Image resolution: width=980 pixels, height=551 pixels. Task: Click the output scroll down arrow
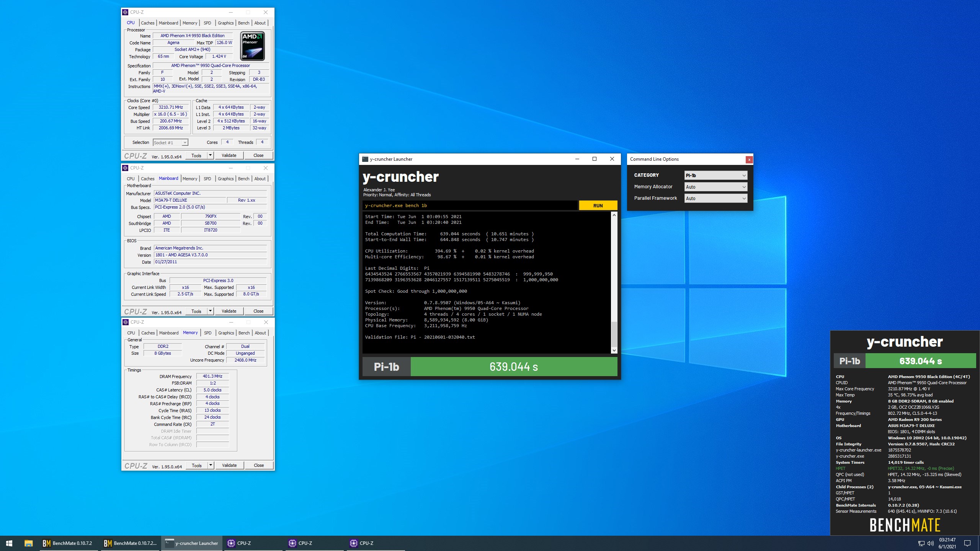pos(614,350)
